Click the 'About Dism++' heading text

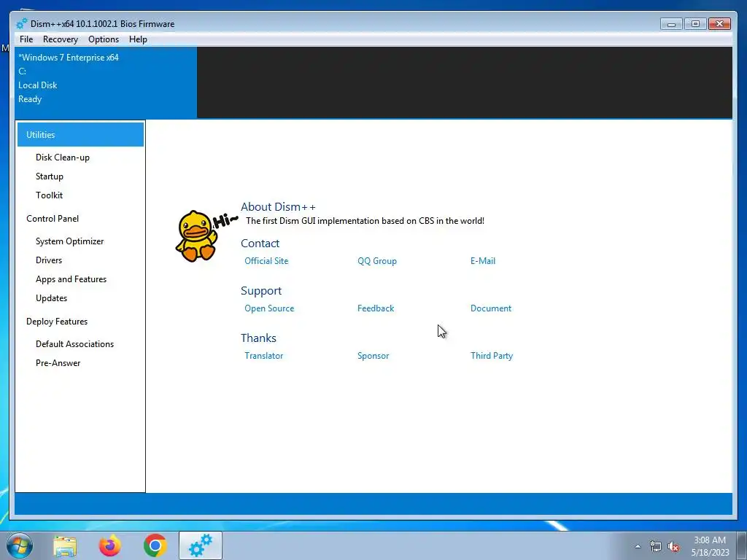[278, 206]
